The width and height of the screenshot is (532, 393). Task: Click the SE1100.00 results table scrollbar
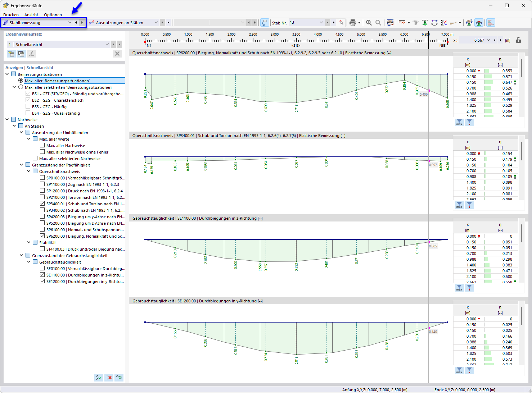point(521,234)
